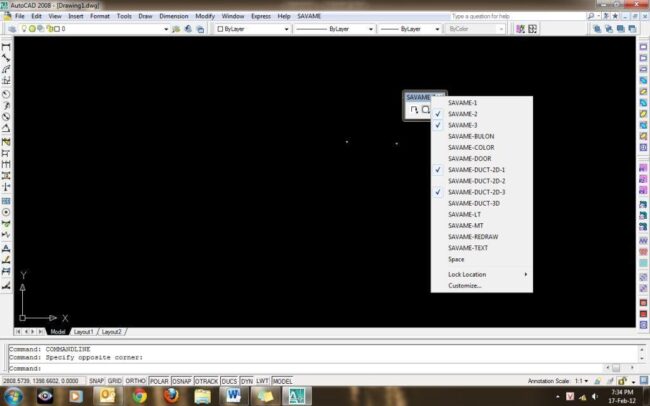
Task: Open the Modify menu
Action: [205, 16]
